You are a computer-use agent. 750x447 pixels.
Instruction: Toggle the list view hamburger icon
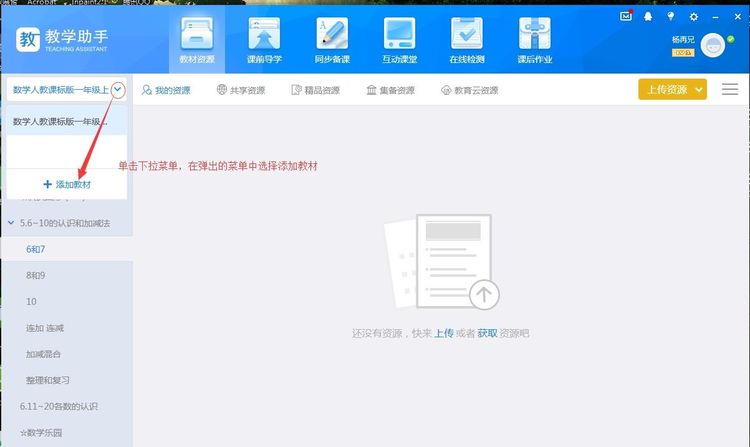729,90
